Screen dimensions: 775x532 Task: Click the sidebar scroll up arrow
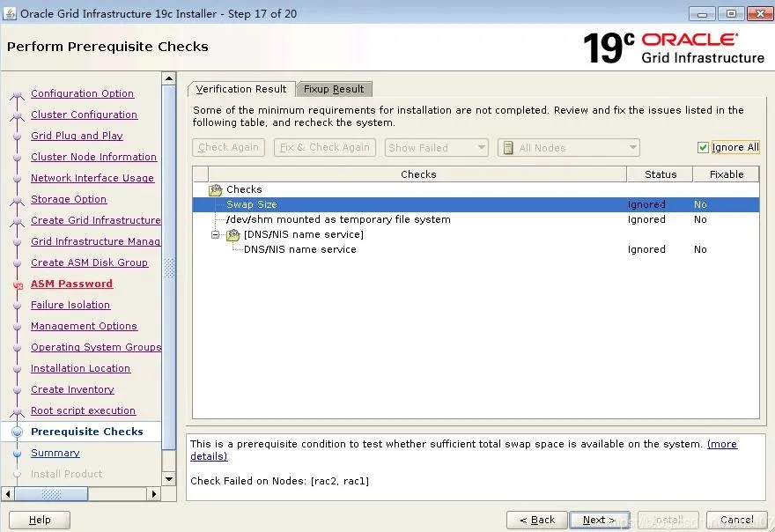point(169,78)
